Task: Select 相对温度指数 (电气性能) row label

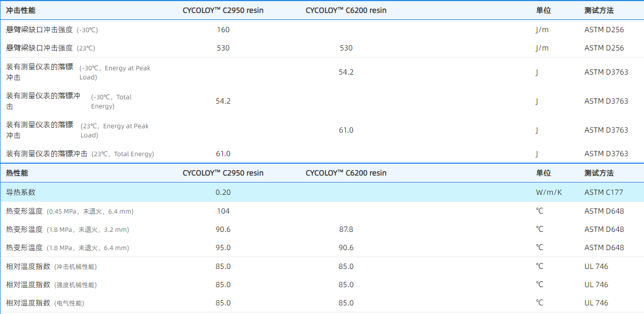Action: [x=45, y=303]
